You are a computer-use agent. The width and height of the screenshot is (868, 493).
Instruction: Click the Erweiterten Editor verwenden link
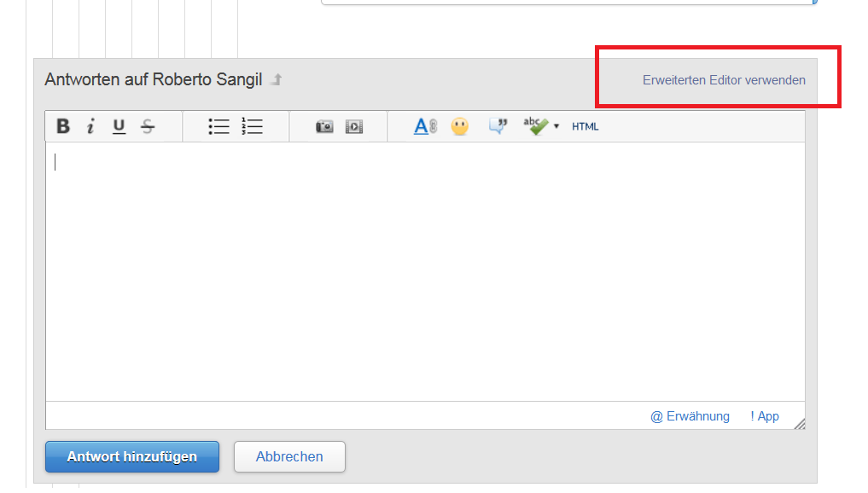(x=724, y=80)
